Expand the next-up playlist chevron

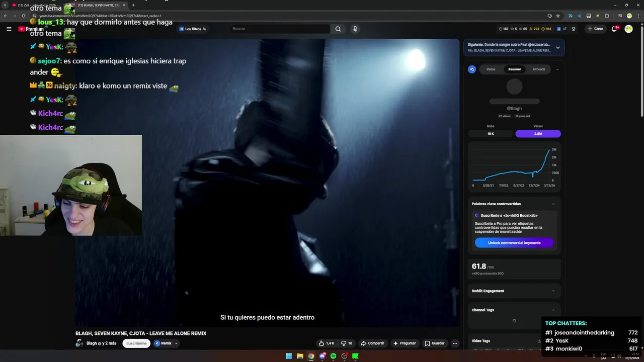pyautogui.click(x=557, y=48)
